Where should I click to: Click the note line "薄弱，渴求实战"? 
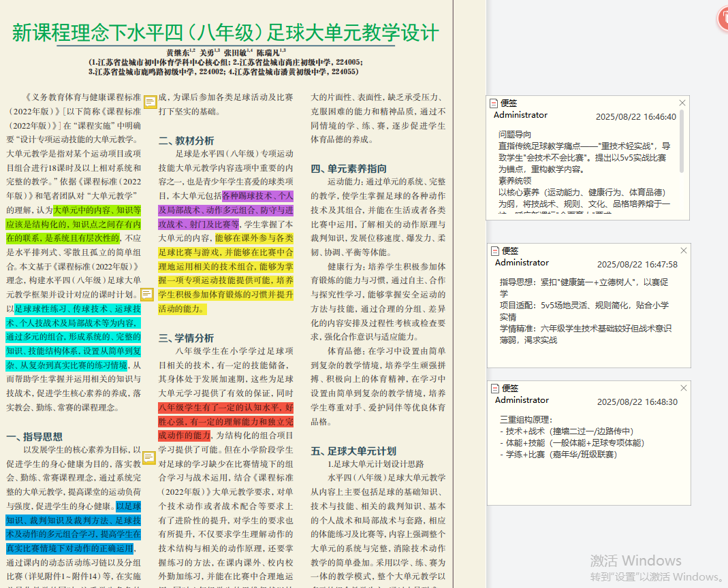pyautogui.click(x=528, y=340)
